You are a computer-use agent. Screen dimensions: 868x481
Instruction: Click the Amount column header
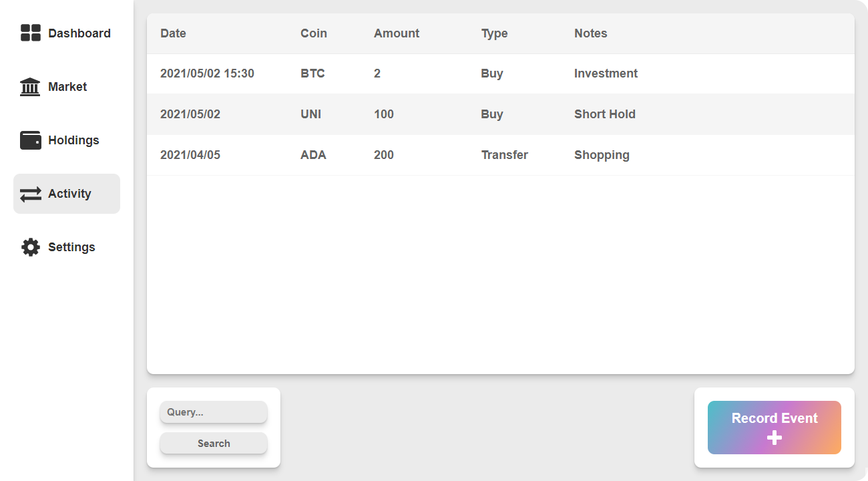(x=397, y=33)
